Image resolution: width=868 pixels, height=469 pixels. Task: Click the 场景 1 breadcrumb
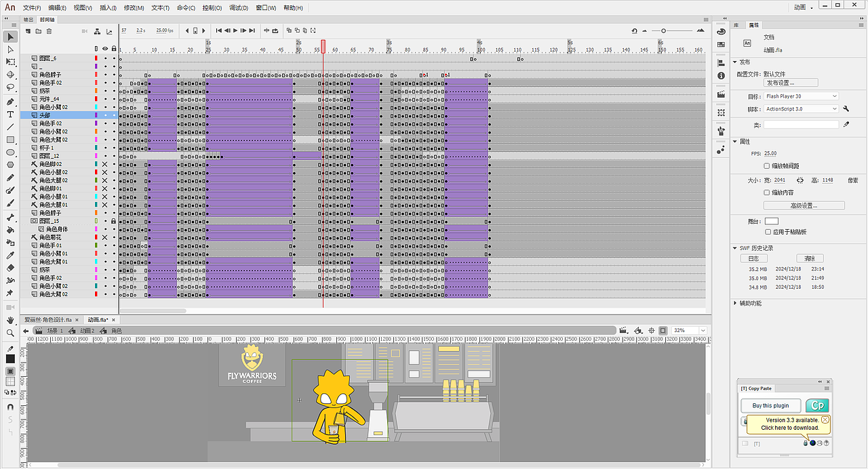[55, 331]
